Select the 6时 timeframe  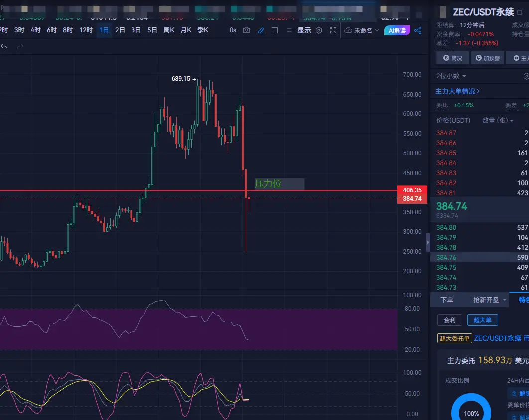pos(52,30)
